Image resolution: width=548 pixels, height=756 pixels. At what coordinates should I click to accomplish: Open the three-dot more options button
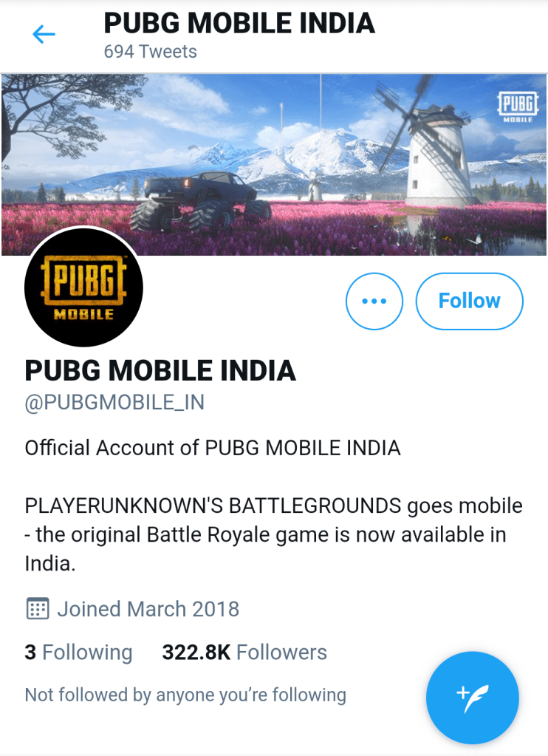[x=374, y=302]
